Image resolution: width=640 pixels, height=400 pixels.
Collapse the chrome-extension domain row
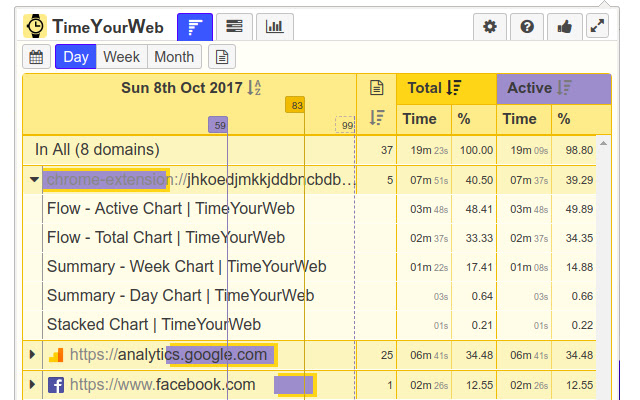[x=34, y=180]
